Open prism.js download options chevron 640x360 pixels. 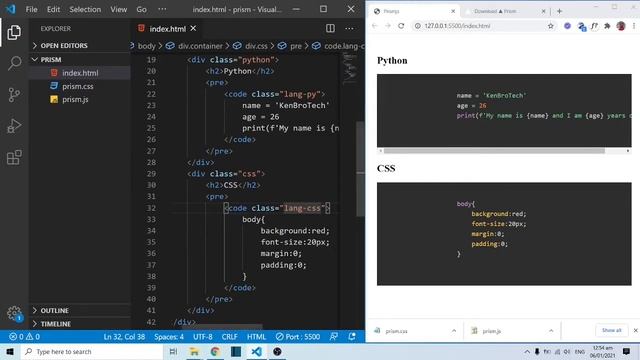551,331
